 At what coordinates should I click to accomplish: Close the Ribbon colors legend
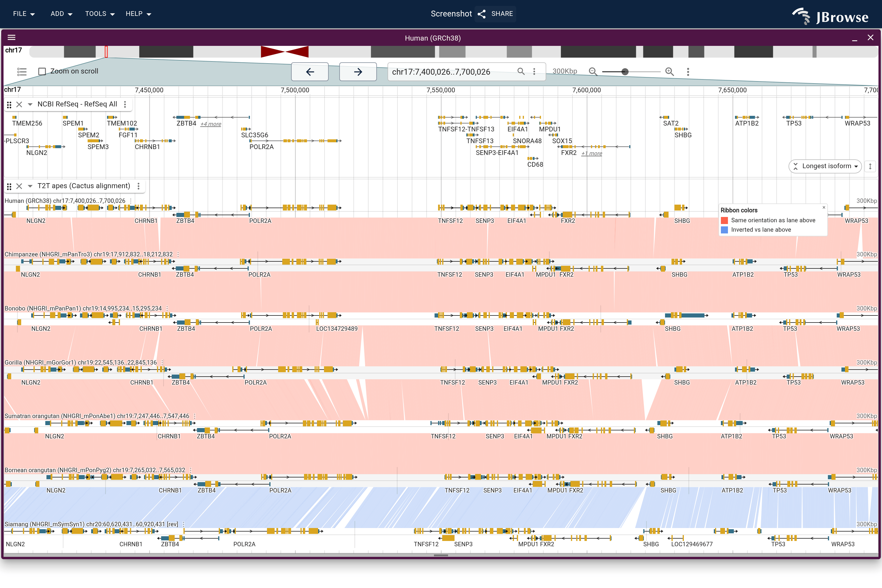coord(824,207)
